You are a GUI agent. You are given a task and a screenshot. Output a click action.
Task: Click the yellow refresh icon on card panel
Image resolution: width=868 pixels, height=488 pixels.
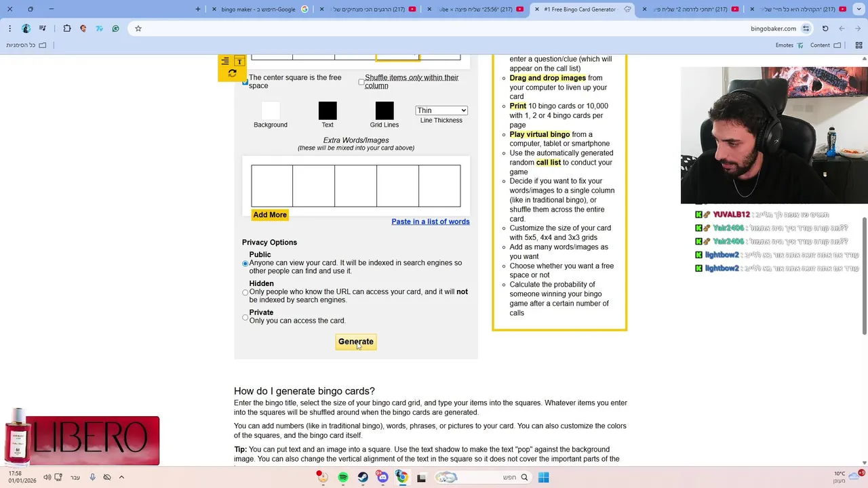click(232, 73)
